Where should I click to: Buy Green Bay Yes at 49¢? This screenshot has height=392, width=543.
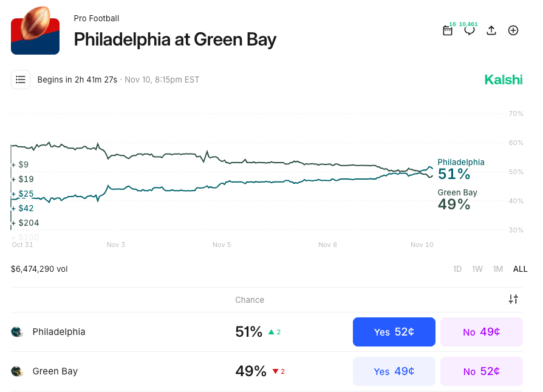click(x=394, y=371)
